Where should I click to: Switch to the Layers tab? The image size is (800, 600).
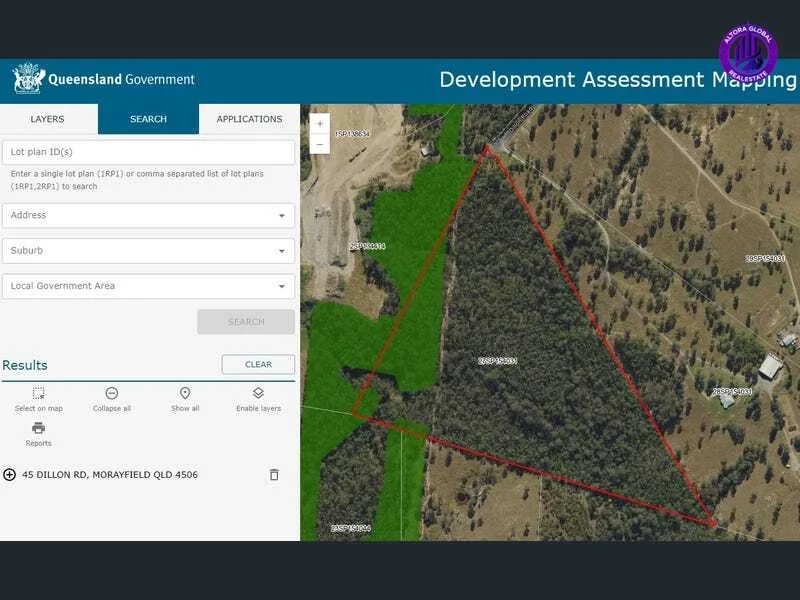pyautogui.click(x=48, y=119)
